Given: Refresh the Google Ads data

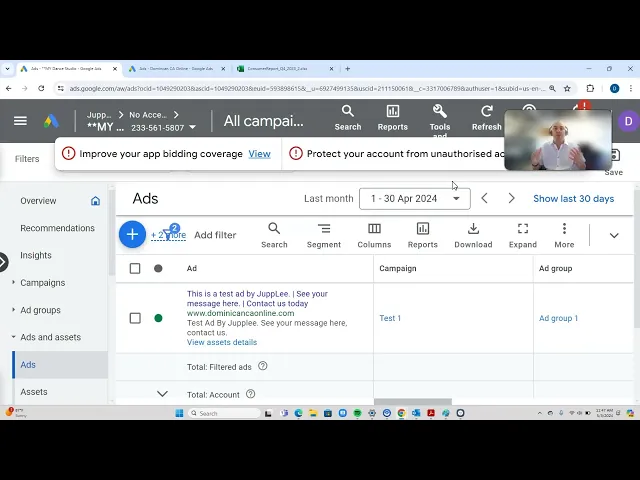Looking at the screenshot, I should click(487, 118).
